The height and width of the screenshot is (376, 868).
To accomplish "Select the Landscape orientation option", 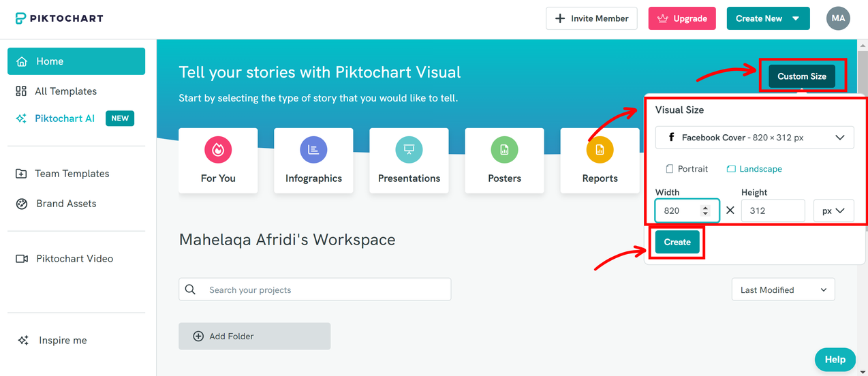I will click(x=754, y=169).
